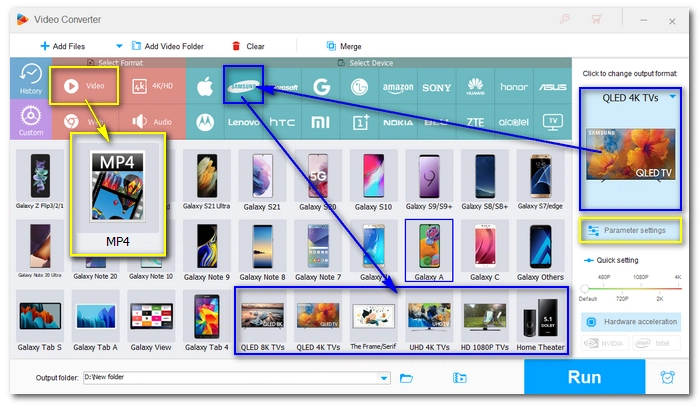
Task: Open the Custom format settings
Action: [31, 119]
